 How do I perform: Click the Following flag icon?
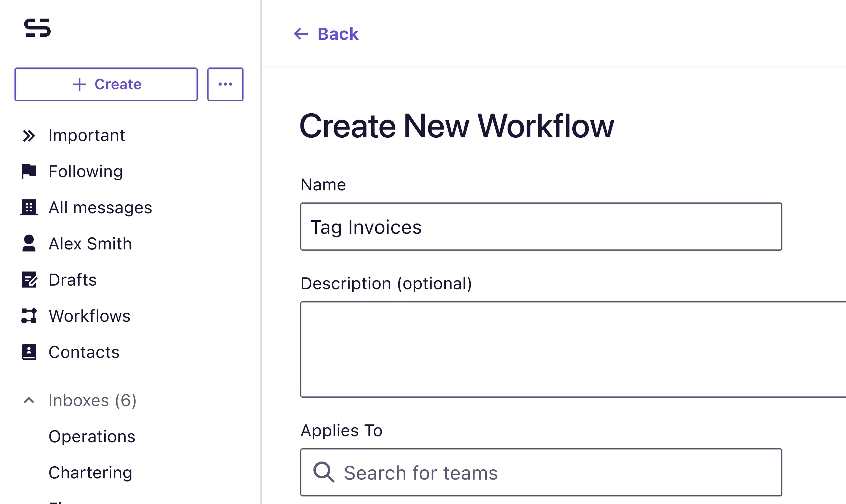(x=29, y=171)
